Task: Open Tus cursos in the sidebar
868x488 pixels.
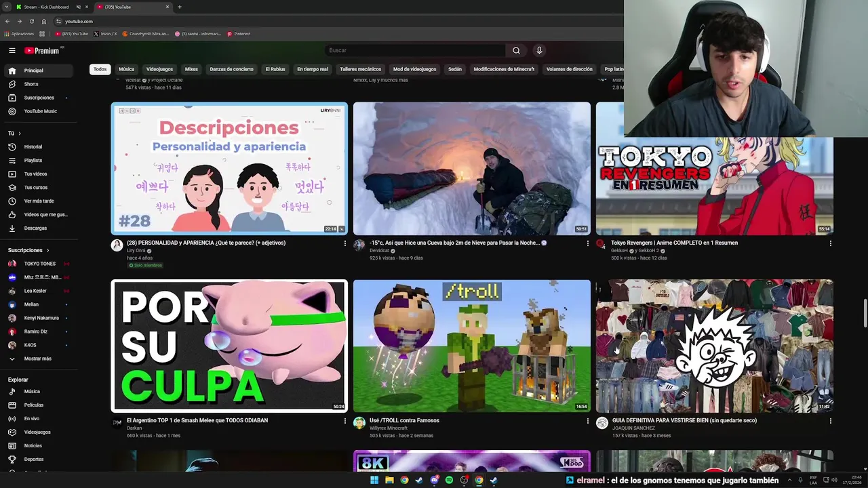Action: [39, 187]
